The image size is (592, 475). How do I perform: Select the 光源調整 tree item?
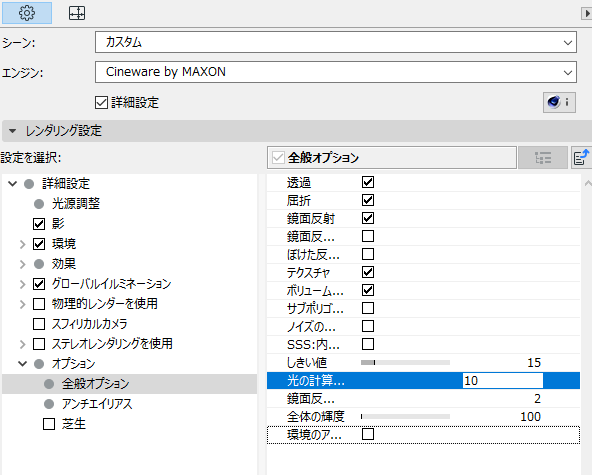click(x=76, y=204)
